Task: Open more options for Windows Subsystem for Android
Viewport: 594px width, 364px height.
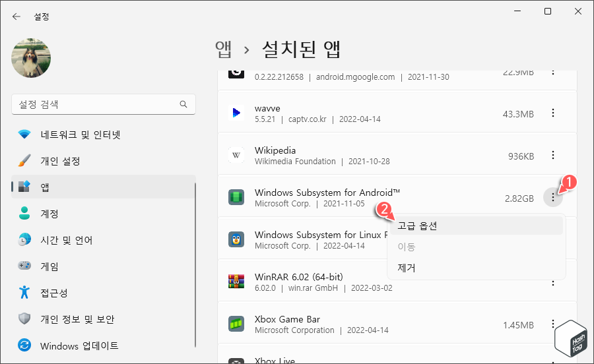Action: (552, 197)
